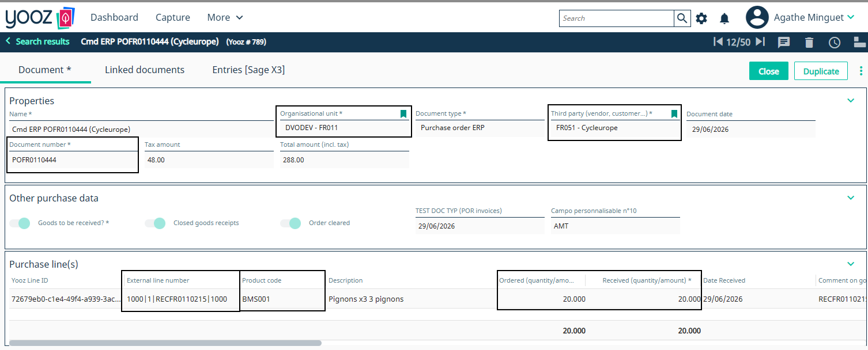This screenshot has height=350, width=868.
Task: Click the Product code column header
Action: pyautogui.click(x=262, y=280)
